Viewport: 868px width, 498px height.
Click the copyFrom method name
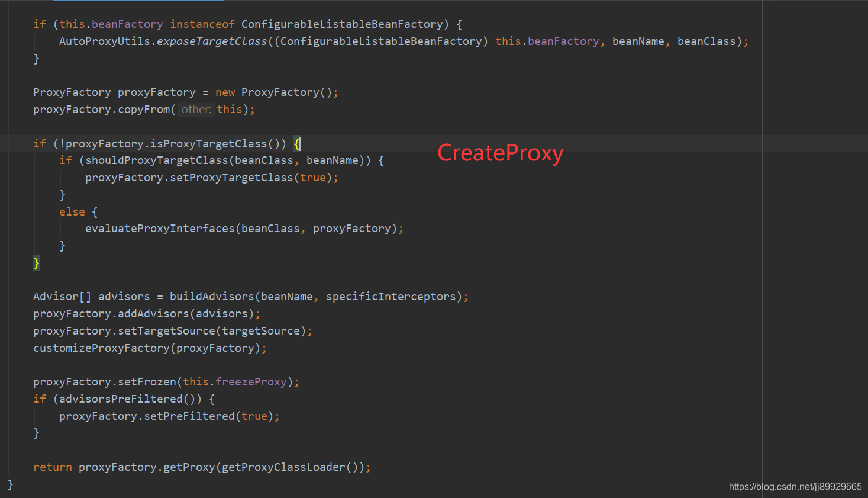(144, 110)
